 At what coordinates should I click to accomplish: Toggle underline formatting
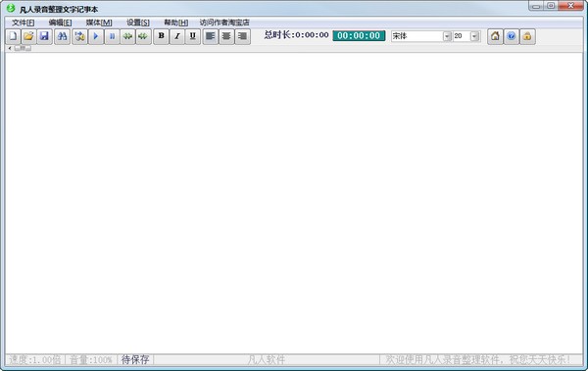[193, 36]
